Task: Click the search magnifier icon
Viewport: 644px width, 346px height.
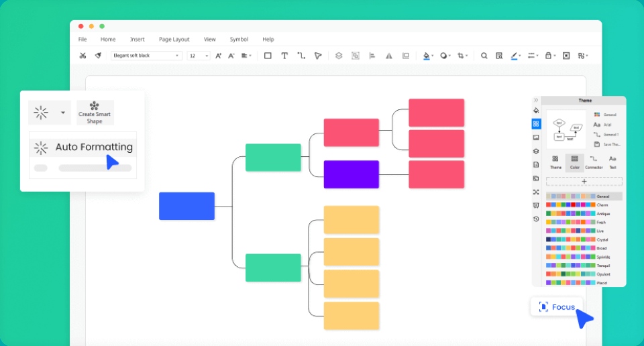Action: click(x=484, y=56)
